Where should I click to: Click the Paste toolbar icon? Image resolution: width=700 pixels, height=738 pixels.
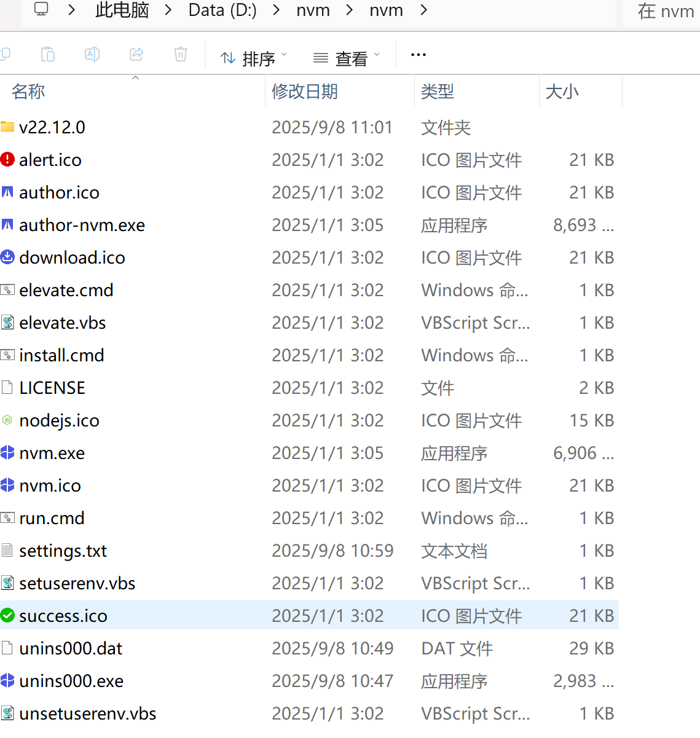click(47, 55)
